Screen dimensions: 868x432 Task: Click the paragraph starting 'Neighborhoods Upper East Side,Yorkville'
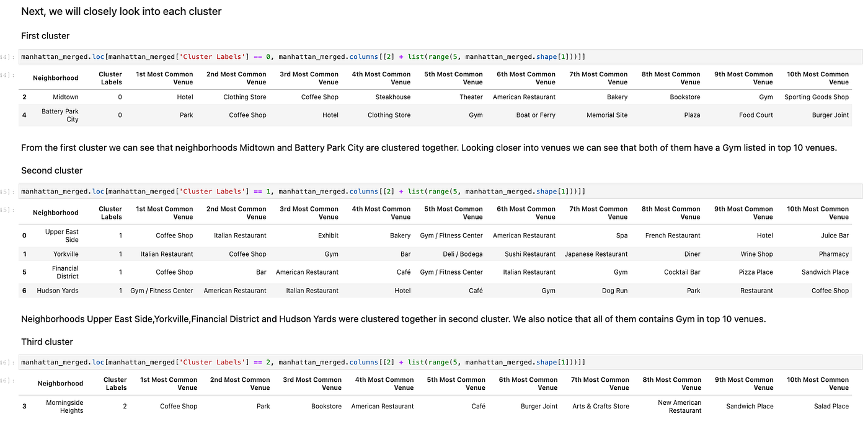click(x=394, y=319)
